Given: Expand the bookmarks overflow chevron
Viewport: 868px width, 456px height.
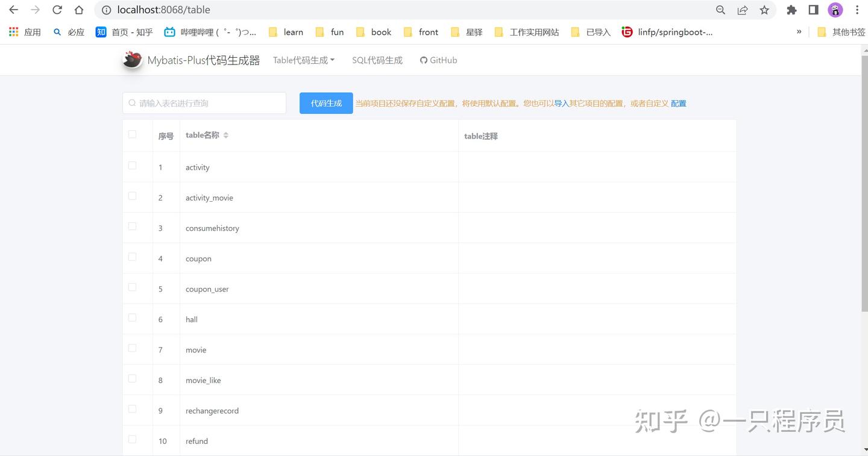Looking at the screenshot, I should click(799, 32).
